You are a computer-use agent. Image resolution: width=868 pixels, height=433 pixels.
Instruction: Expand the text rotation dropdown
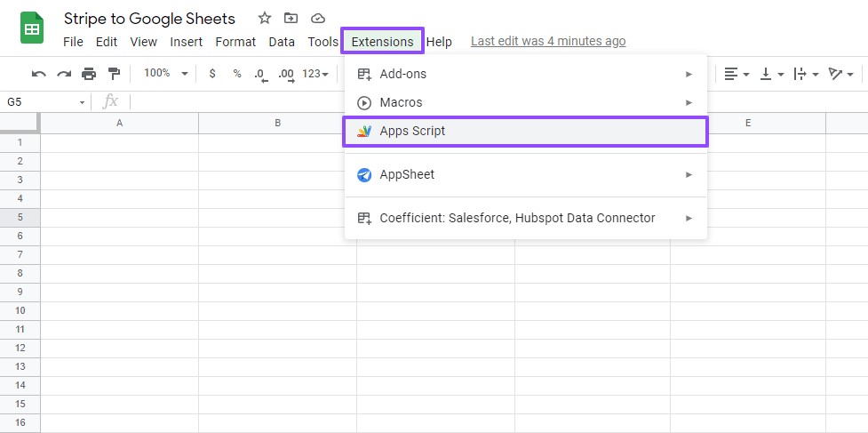840,74
